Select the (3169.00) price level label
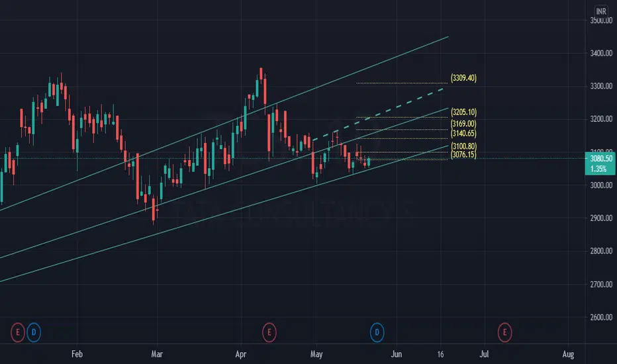Viewport: 617px width, 364px height. [463, 124]
